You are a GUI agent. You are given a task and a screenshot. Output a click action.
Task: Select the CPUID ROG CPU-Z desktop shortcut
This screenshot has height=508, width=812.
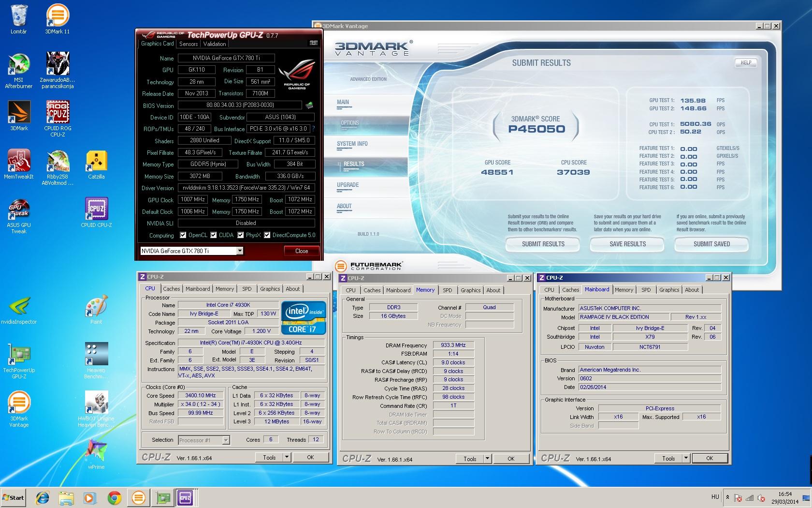pos(58,119)
